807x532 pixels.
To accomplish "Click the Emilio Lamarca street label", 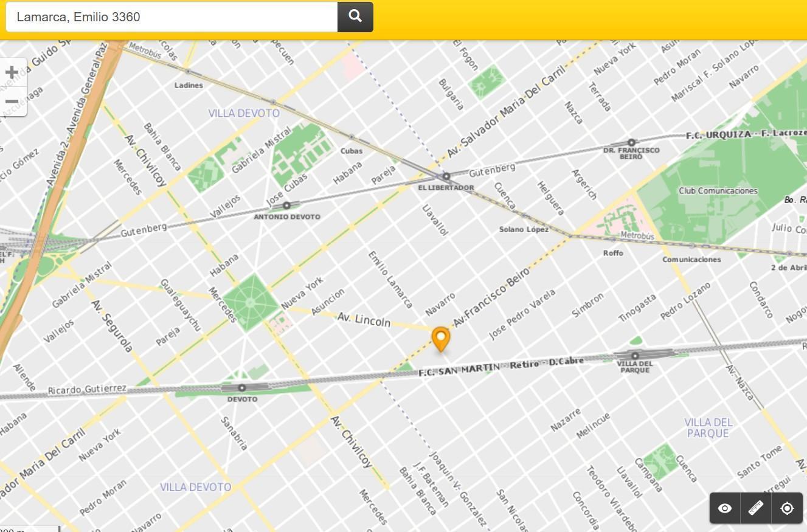I will [x=391, y=279].
